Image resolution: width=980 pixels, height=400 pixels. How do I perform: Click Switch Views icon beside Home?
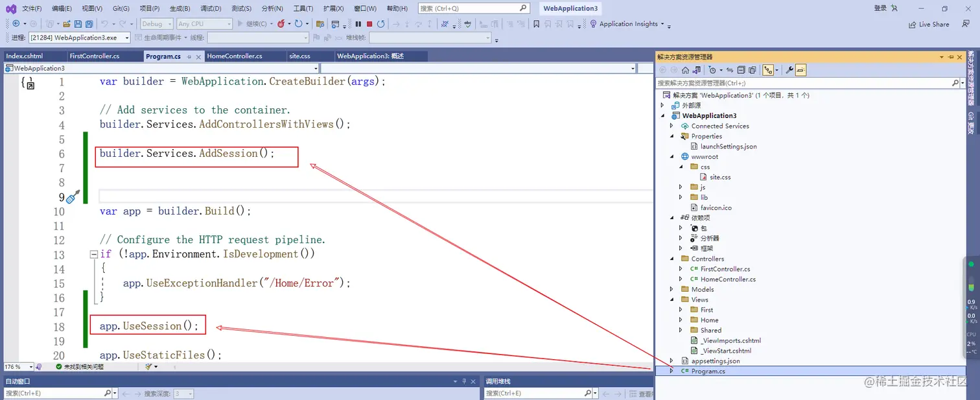[x=697, y=70]
